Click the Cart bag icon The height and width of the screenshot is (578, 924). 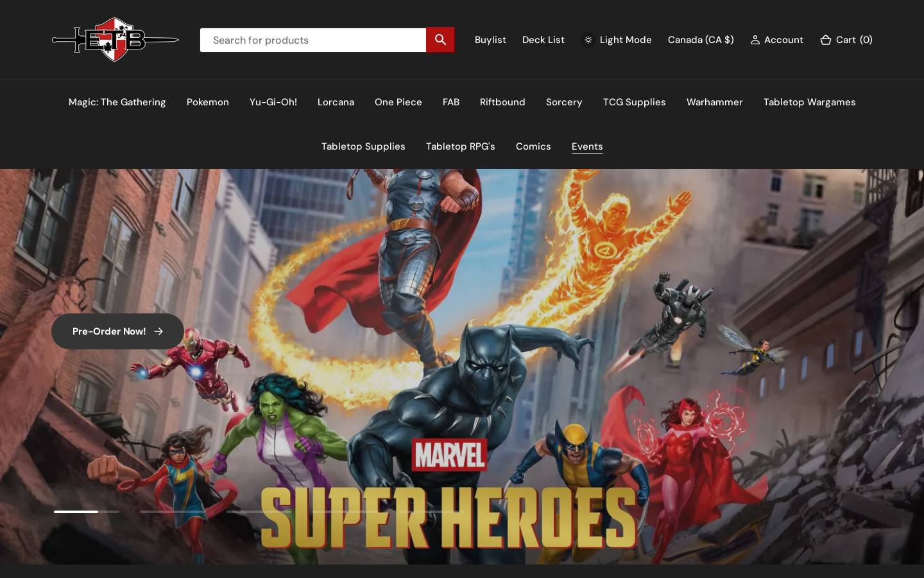pos(826,40)
